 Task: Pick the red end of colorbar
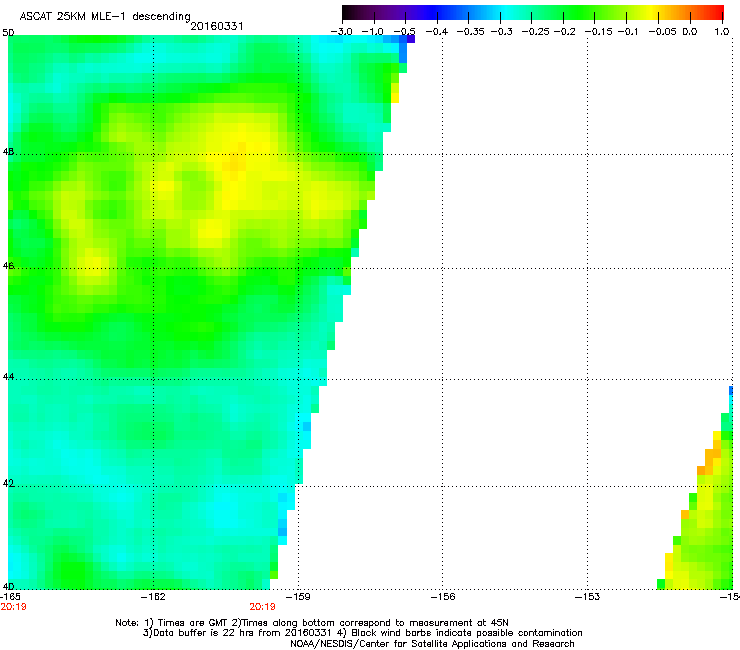[x=715, y=12]
